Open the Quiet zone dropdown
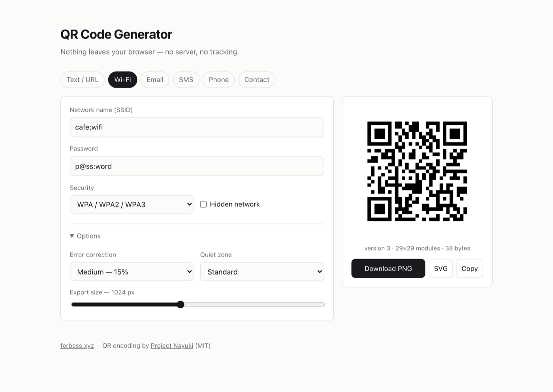The width and height of the screenshot is (553, 392). pos(262,272)
